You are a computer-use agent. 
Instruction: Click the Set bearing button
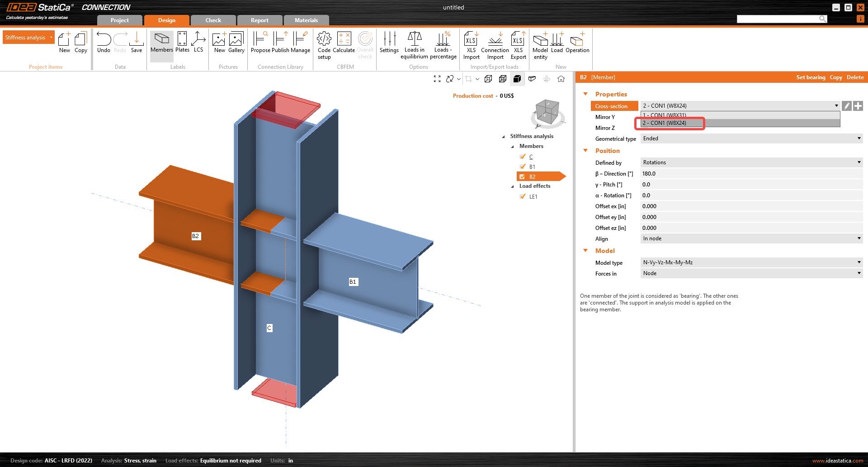click(810, 77)
